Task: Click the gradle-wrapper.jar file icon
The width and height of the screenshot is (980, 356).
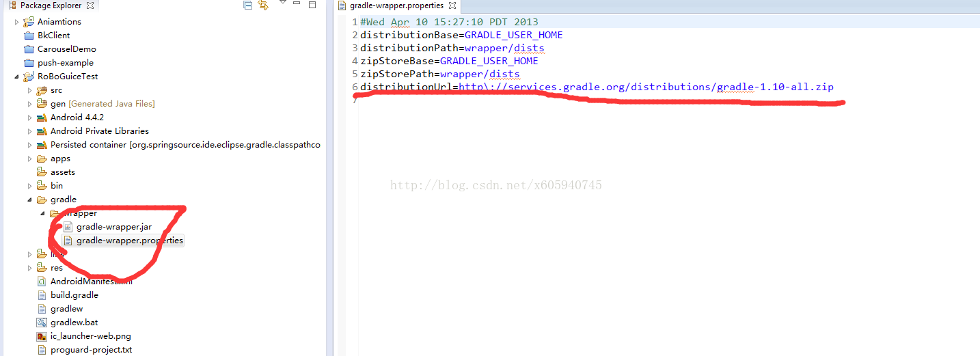Action: pyautogui.click(x=68, y=227)
